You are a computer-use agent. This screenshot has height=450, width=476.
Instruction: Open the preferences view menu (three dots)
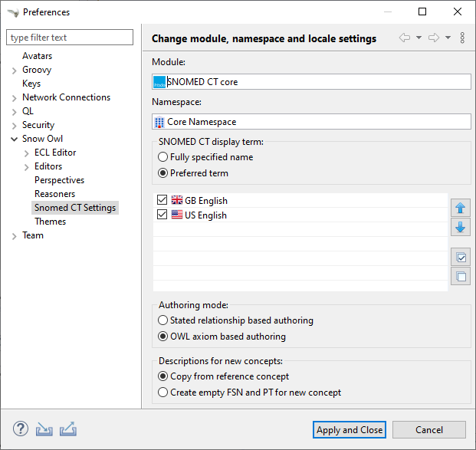point(462,38)
